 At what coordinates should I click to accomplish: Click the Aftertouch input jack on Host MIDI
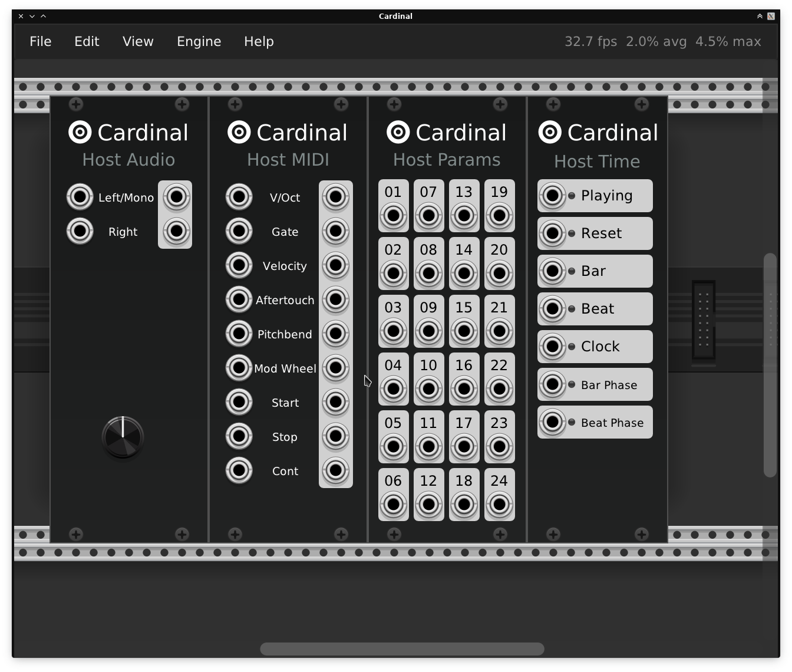click(x=239, y=299)
